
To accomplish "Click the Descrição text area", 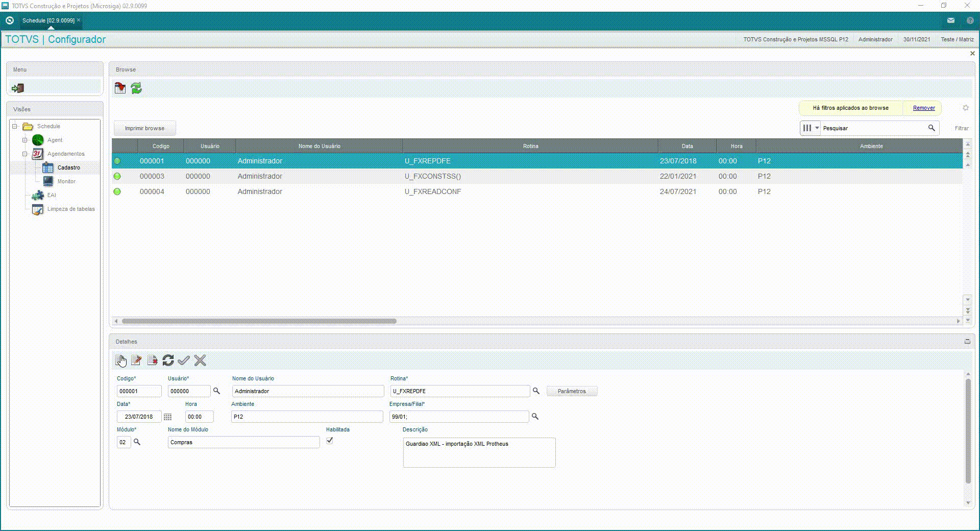I will [x=479, y=452].
